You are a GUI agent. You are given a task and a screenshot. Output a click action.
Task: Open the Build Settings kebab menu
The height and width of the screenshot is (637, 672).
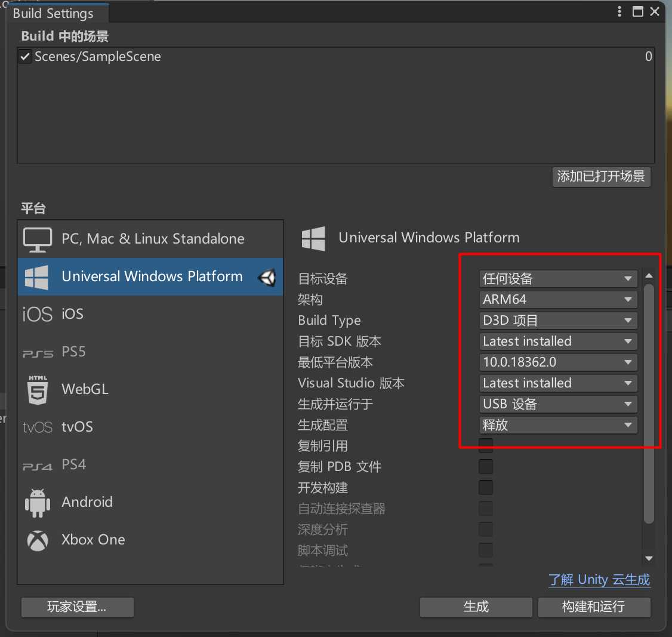tap(619, 11)
